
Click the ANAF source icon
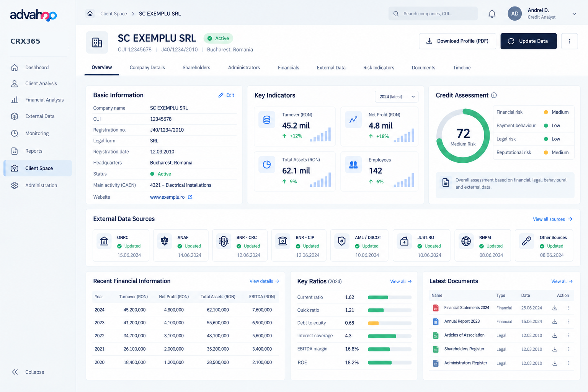[165, 241]
